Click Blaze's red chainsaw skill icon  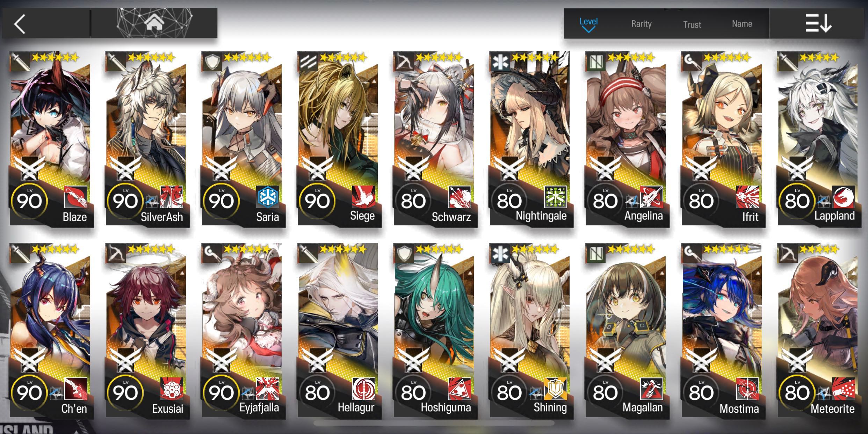76,197
